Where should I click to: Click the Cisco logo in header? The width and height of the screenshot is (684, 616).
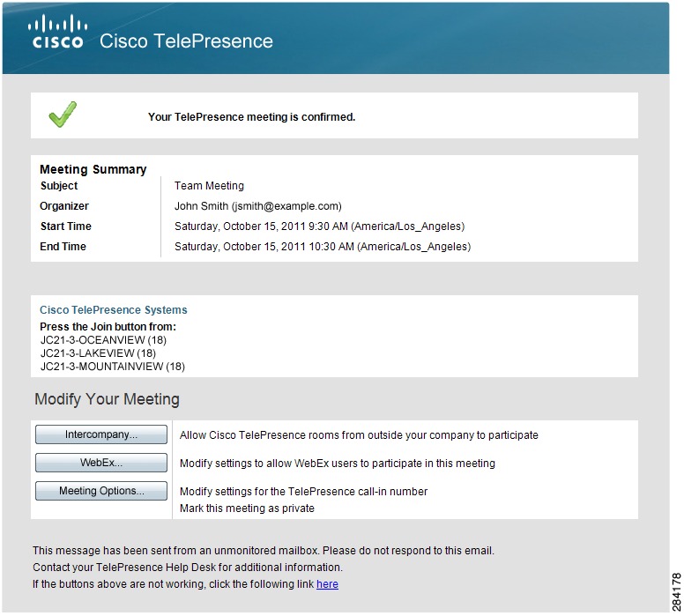click(57, 32)
